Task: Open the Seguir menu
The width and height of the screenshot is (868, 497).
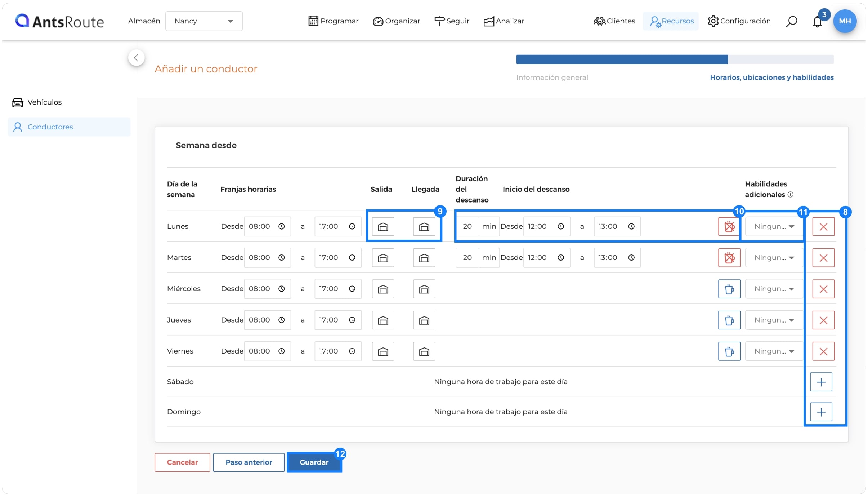Action: [x=452, y=21]
